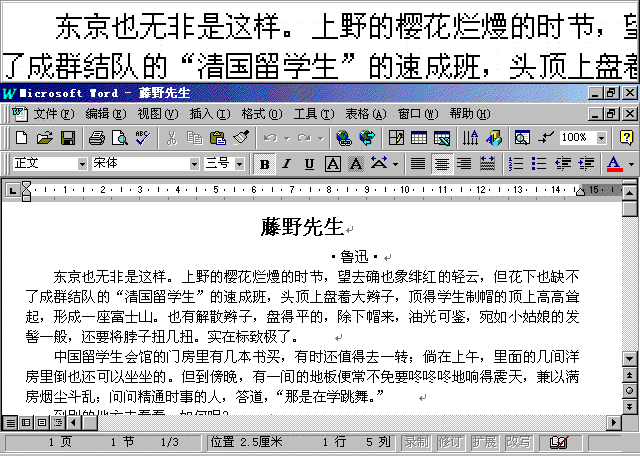Click the Numbered list icon

point(517,163)
